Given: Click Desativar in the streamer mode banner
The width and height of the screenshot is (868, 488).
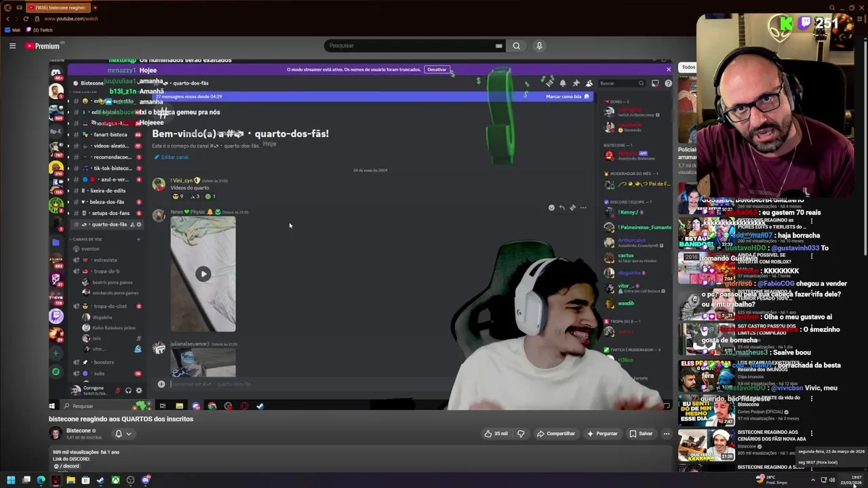Looking at the screenshot, I should [x=437, y=70].
